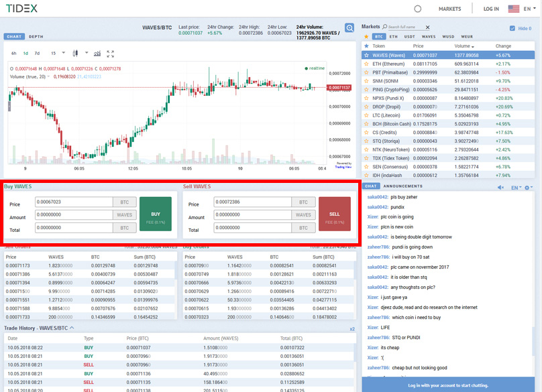
Task: Collapse the Trade History panel chevron
Action: tap(72, 328)
